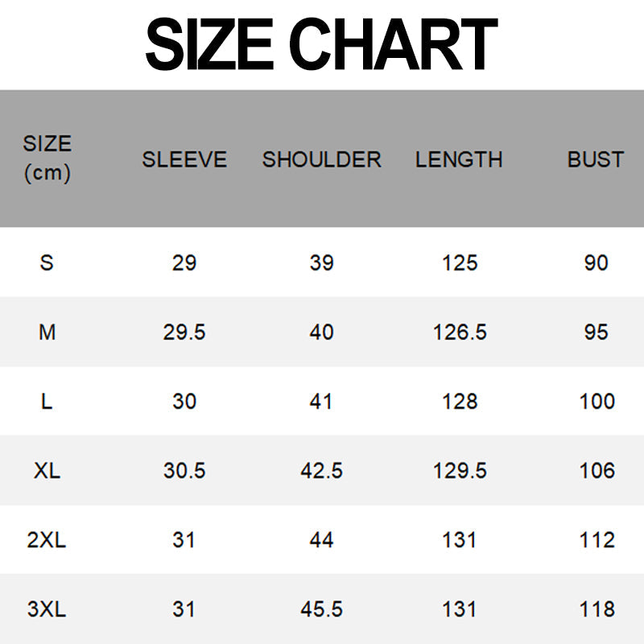
Task: Click length value 128 for size L
Action: (x=460, y=401)
